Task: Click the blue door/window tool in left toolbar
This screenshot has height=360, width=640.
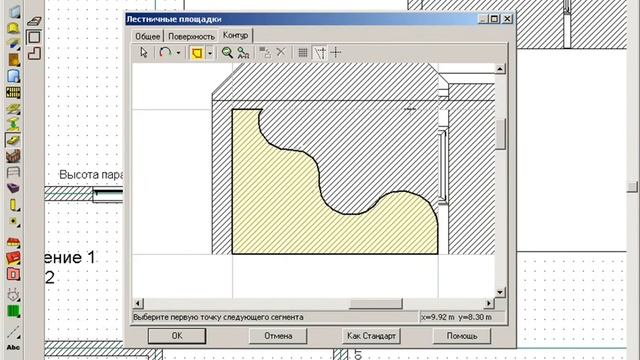Action: 13,76
